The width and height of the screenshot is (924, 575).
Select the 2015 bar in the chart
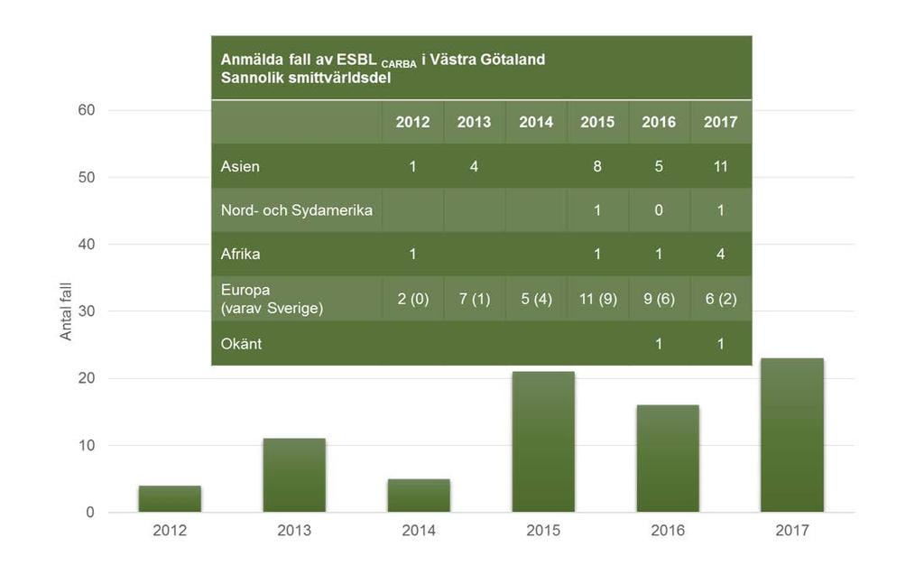[543, 441]
